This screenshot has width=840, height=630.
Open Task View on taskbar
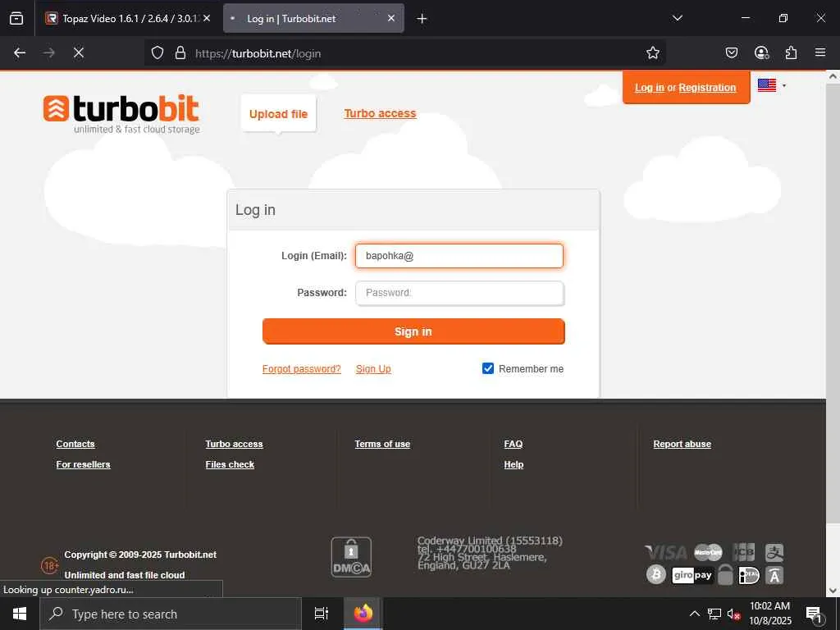click(322, 614)
